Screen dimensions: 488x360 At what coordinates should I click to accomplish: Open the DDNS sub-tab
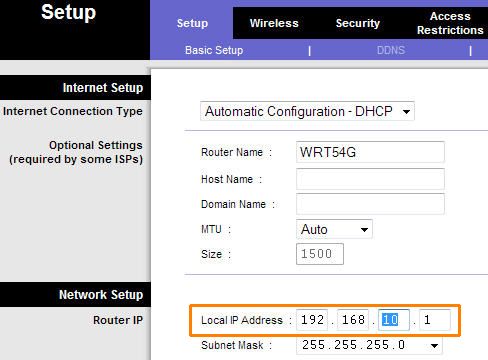[391, 50]
